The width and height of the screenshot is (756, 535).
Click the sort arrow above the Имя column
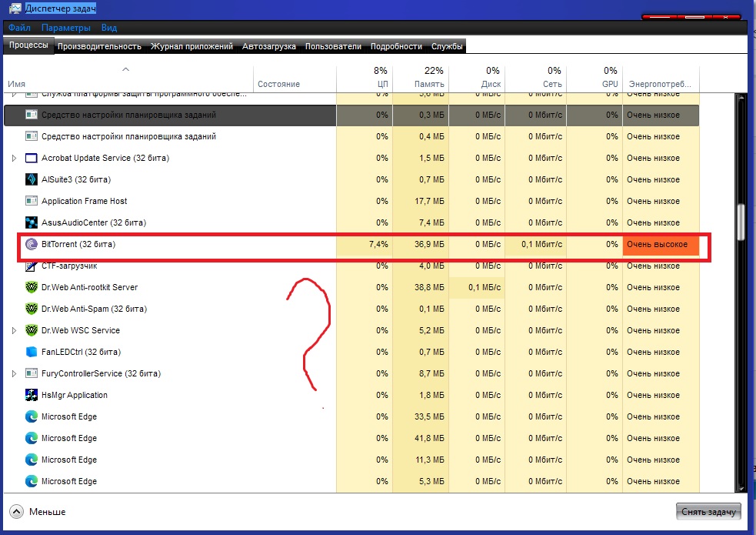point(126,69)
